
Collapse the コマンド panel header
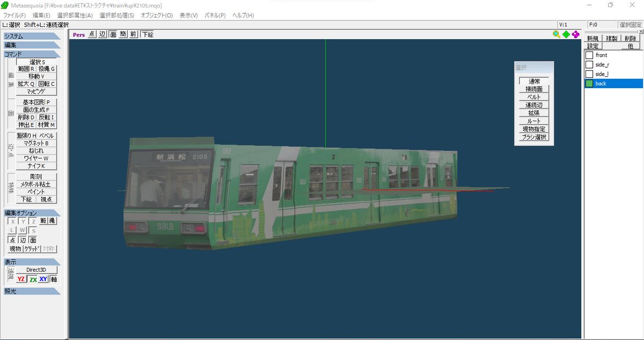[32, 54]
